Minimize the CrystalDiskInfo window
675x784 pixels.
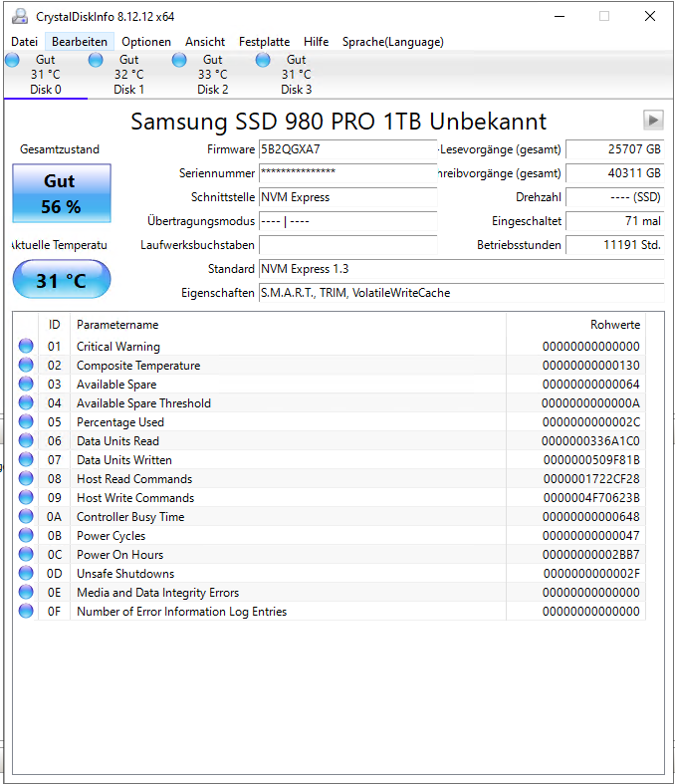click(x=560, y=17)
